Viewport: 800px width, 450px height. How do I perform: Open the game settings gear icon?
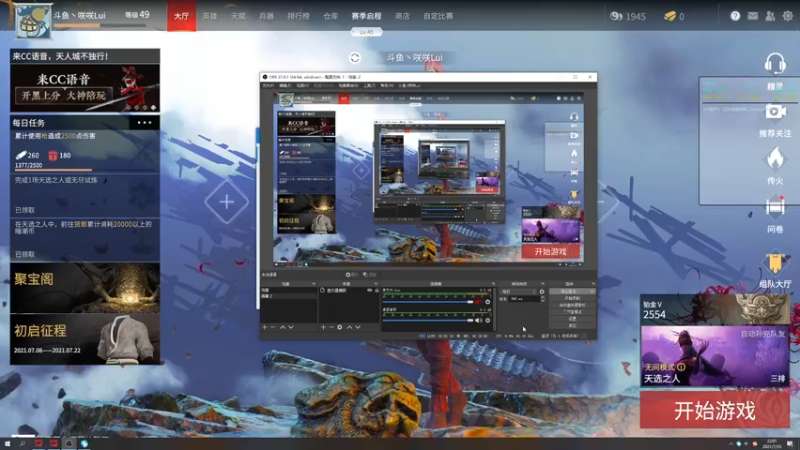point(788,16)
